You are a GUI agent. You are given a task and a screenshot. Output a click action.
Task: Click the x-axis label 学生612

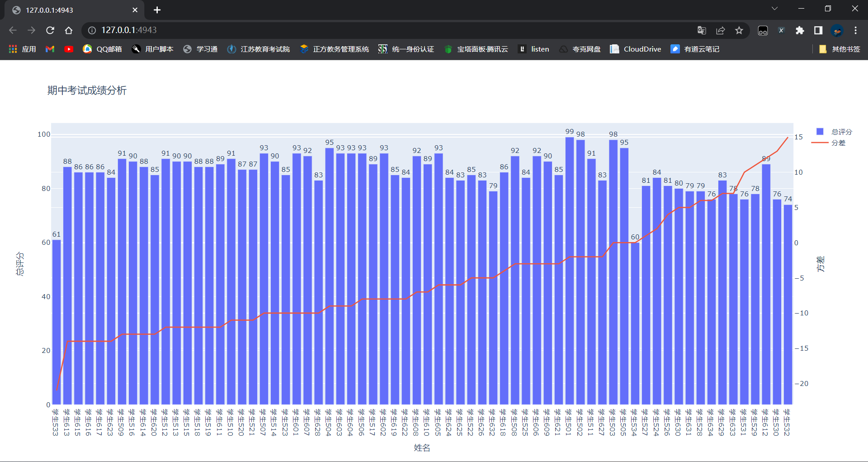click(765, 423)
